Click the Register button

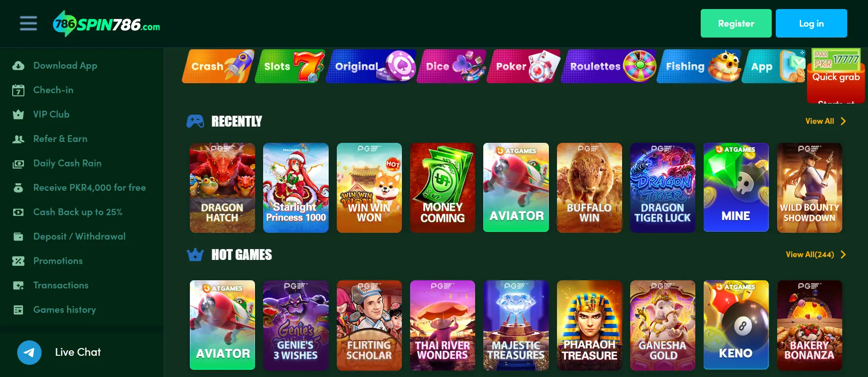(x=736, y=23)
